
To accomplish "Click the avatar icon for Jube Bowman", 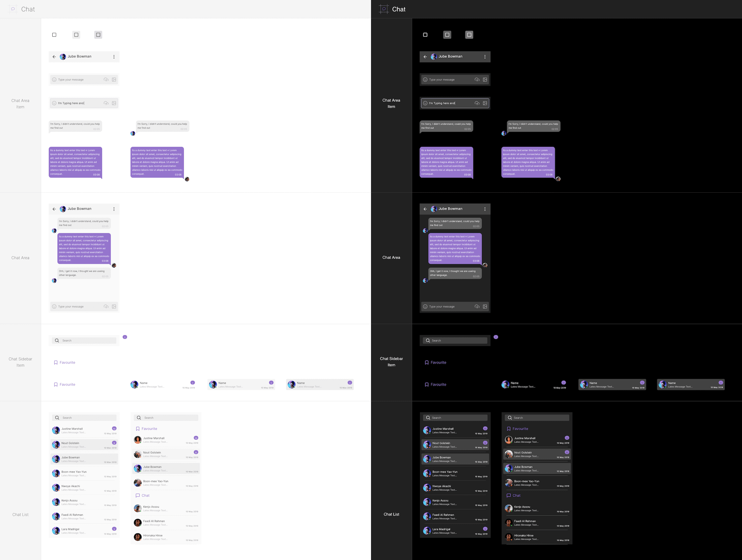I will pyautogui.click(x=63, y=56).
